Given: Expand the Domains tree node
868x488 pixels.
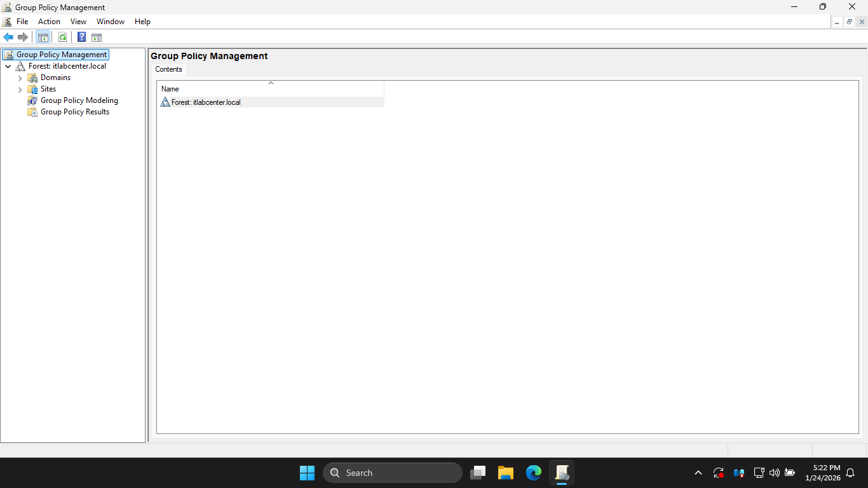Looking at the screenshot, I should pyautogui.click(x=20, y=78).
